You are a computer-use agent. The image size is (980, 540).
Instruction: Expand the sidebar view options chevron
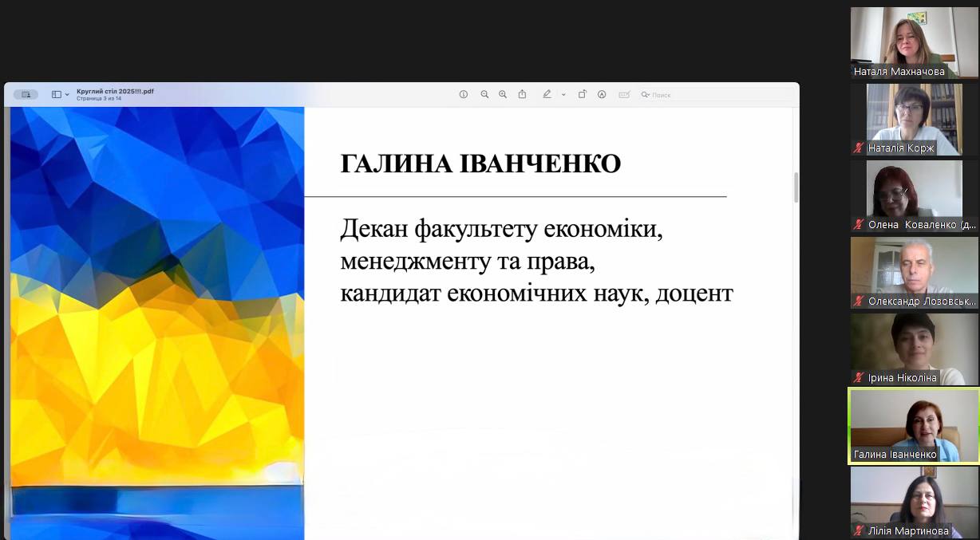point(67,95)
